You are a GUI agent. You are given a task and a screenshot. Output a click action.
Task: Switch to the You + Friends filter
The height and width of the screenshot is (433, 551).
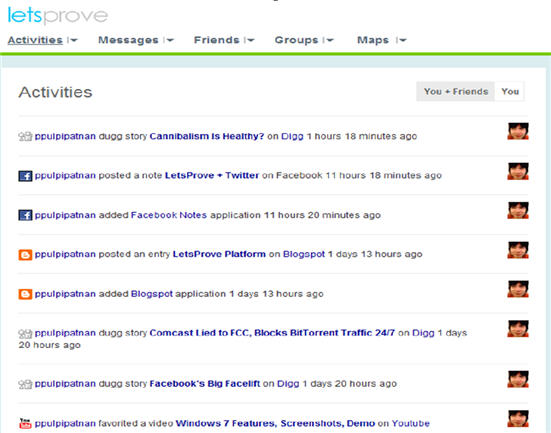[456, 92]
